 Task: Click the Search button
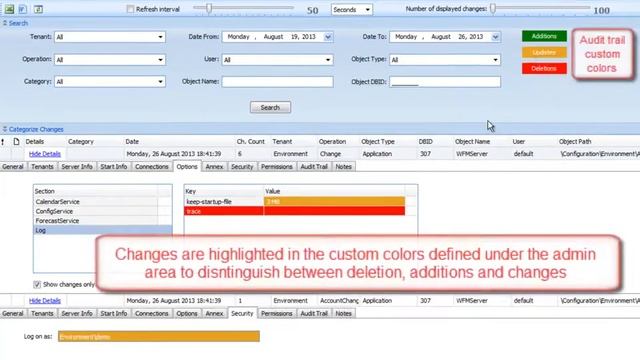click(270, 107)
